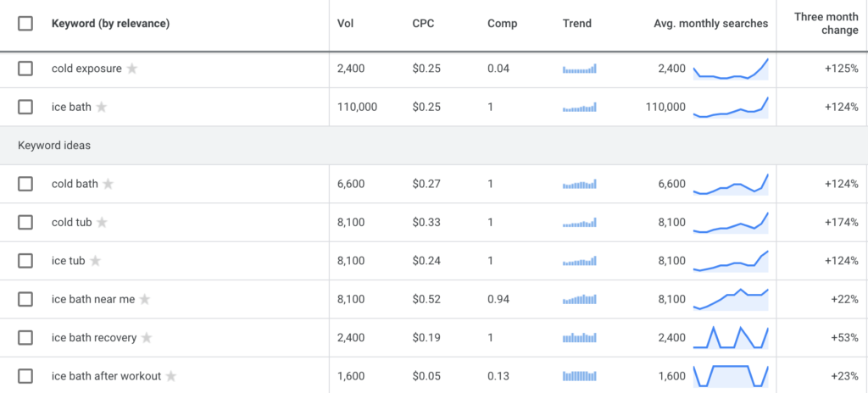Mark 'ice bath near me' with star
The width and height of the screenshot is (868, 393).
144,300
